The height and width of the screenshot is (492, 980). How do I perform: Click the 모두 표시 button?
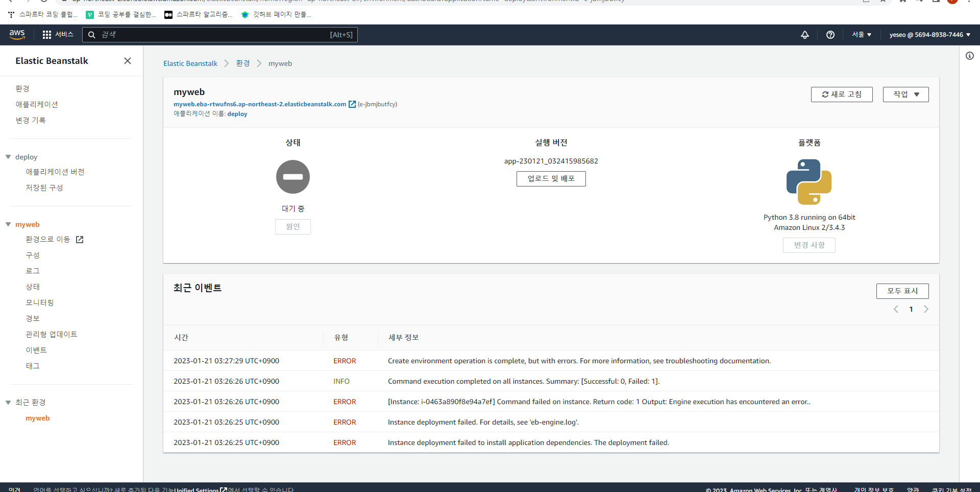[x=902, y=291]
